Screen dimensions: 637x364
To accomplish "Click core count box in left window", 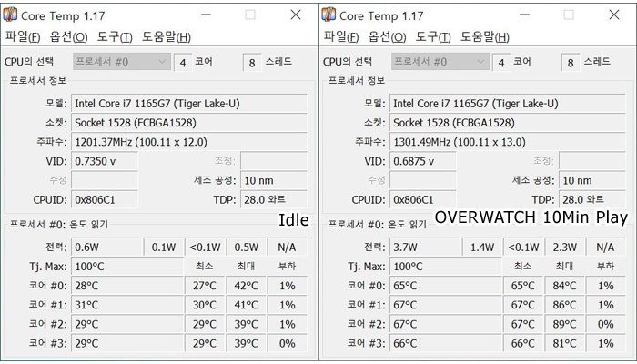I will point(183,63).
